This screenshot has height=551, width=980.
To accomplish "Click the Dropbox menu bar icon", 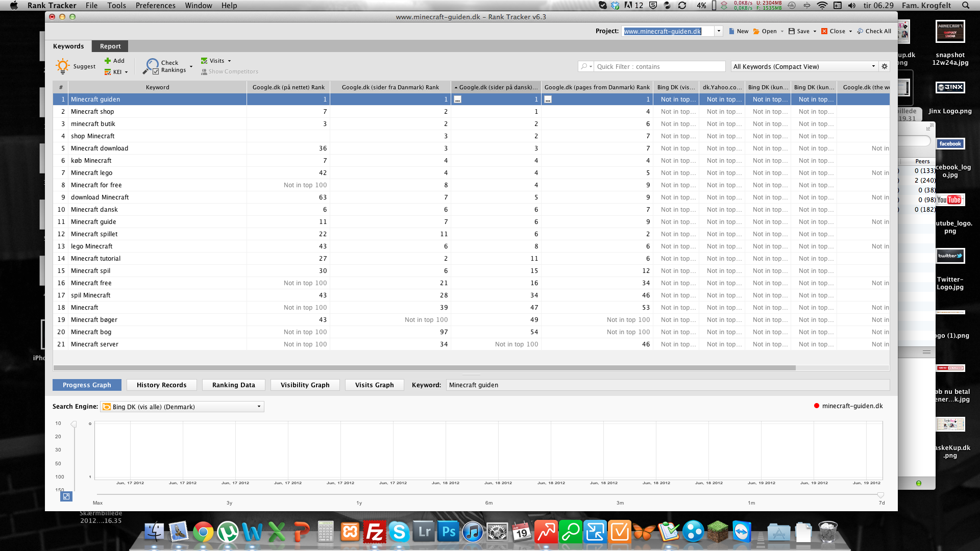I will point(615,5).
